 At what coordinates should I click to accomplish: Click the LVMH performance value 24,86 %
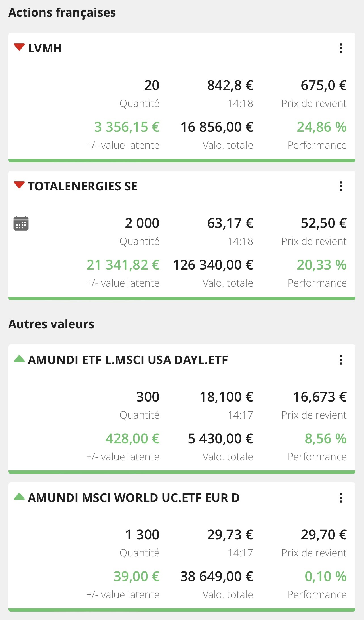click(322, 127)
